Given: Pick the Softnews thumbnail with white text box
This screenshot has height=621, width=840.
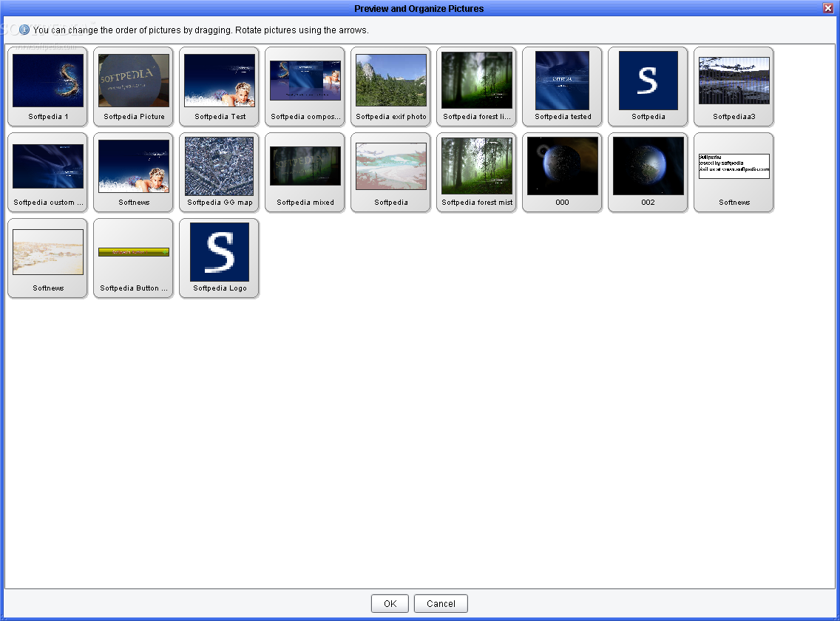Looking at the screenshot, I should coord(734,172).
